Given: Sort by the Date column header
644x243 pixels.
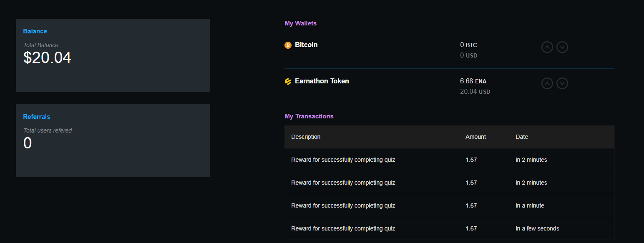Looking at the screenshot, I should pos(522,137).
